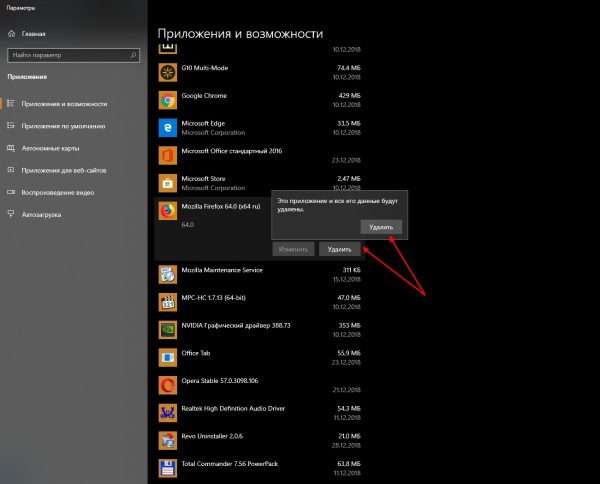
Task: Select Microsoft Store entry name
Action: click(203, 179)
